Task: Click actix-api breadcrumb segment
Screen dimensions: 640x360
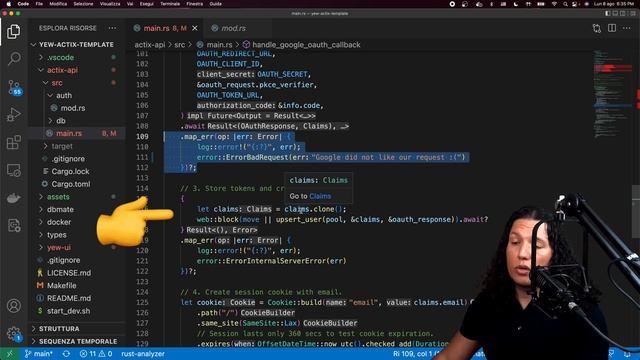Action: [149, 45]
